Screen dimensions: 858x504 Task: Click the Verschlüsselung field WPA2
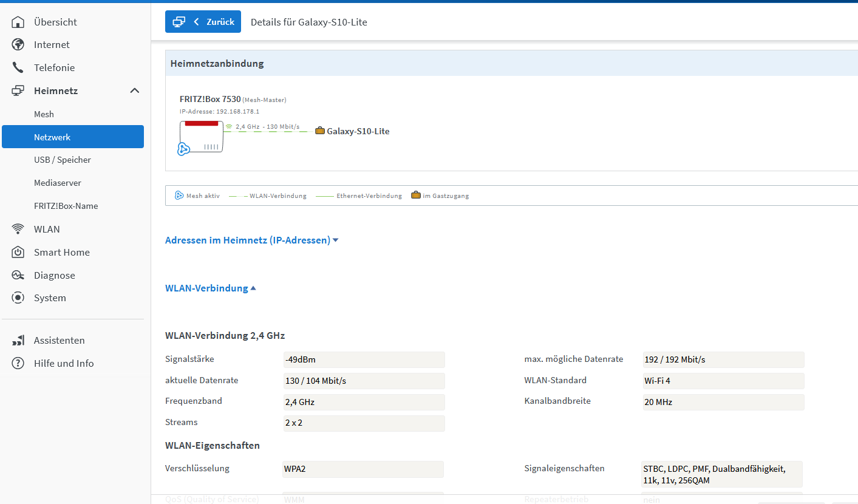coord(363,469)
